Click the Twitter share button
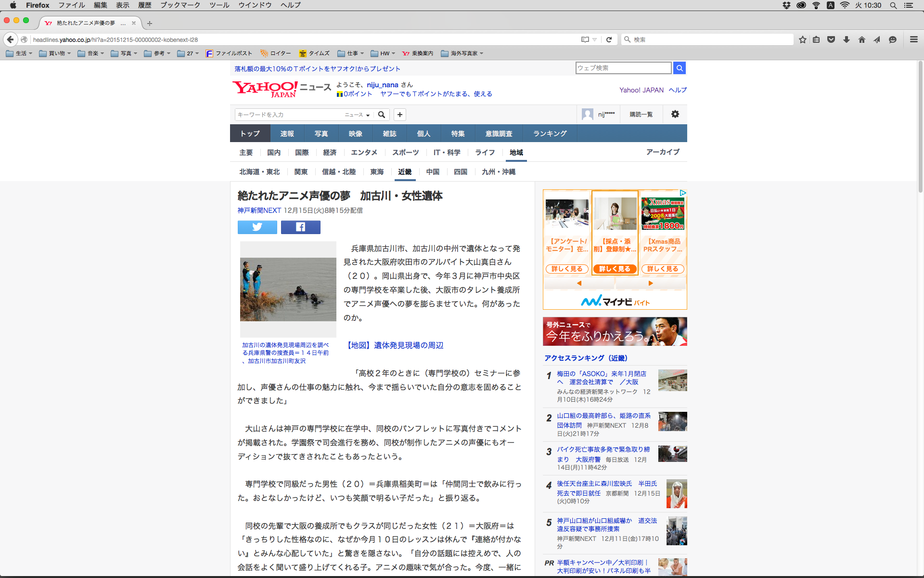Screen dimensions: 924x578 pos(257,227)
